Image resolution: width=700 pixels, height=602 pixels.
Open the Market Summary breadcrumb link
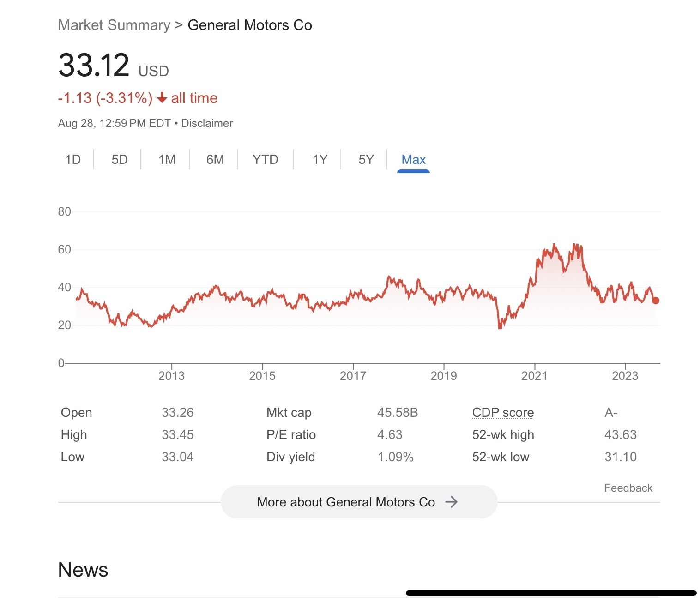pos(114,25)
